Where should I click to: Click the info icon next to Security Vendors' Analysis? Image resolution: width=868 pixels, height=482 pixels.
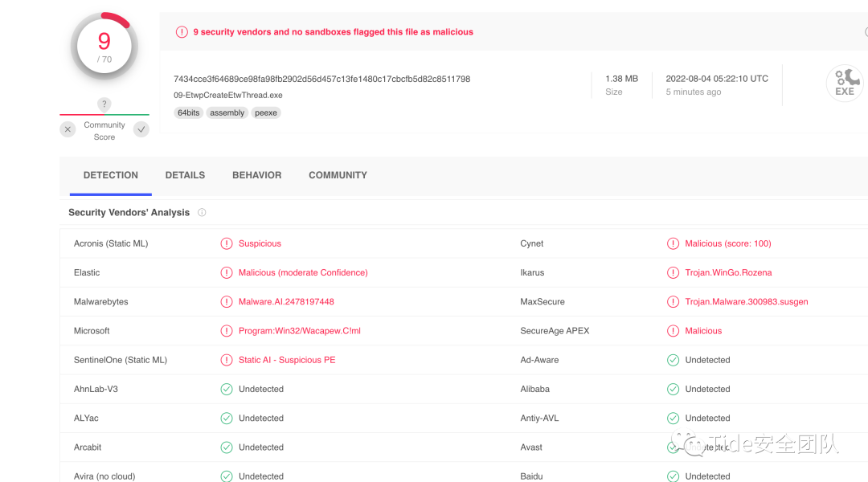[x=202, y=213]
